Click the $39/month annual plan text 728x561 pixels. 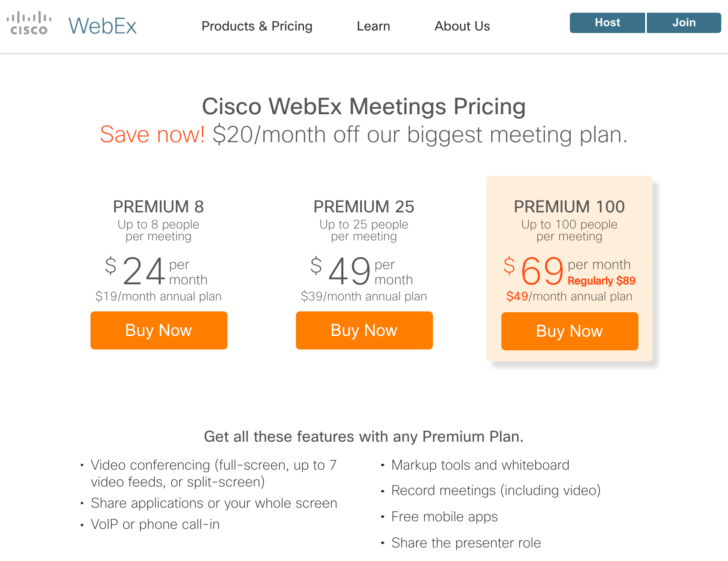364,296
